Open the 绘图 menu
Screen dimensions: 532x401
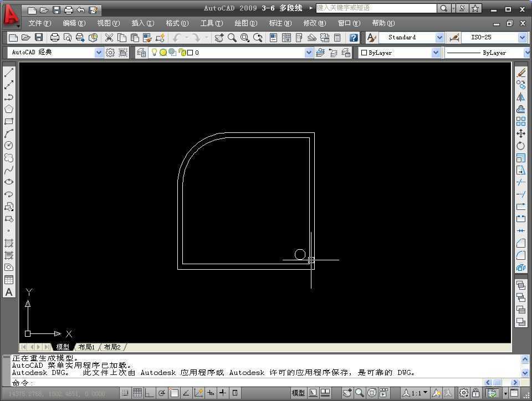click(246, 23)
